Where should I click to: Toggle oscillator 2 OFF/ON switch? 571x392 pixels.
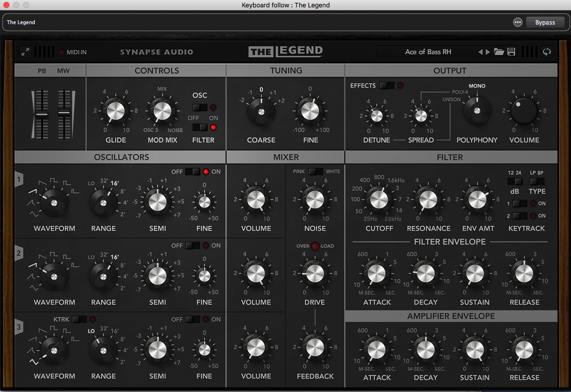point(192,246)
